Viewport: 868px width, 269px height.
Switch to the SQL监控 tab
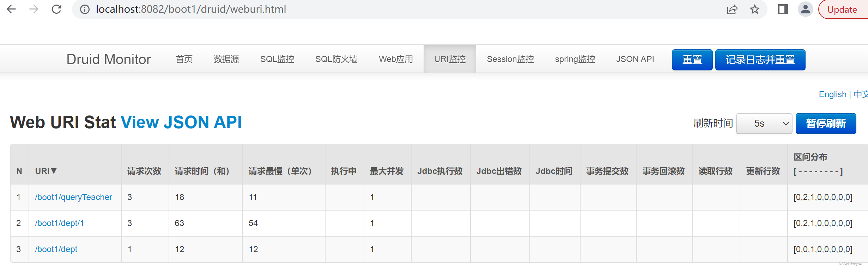277,59
